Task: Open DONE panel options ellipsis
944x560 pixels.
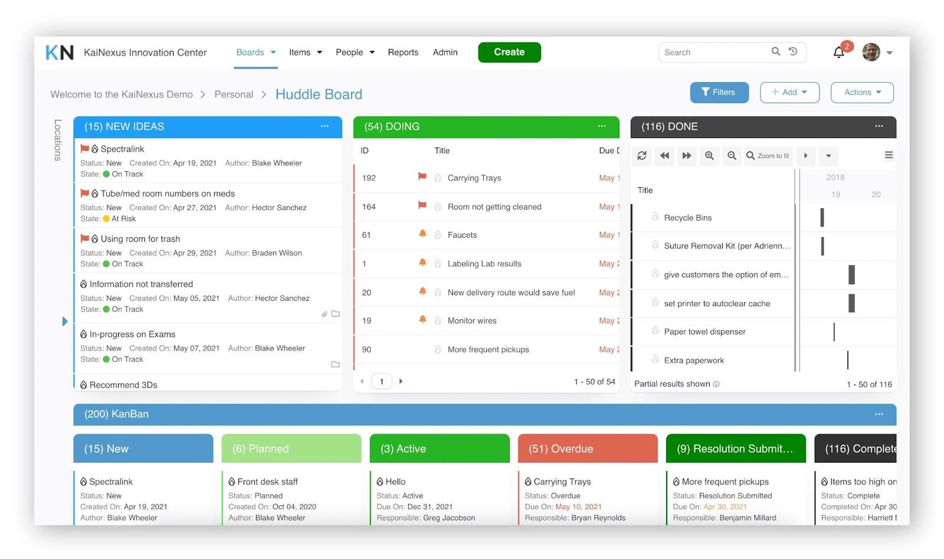Action: [x=879, y=126]
